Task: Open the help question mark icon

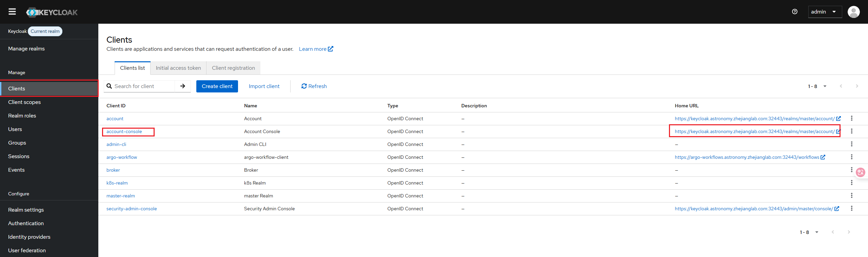Action: coord(795,12)
